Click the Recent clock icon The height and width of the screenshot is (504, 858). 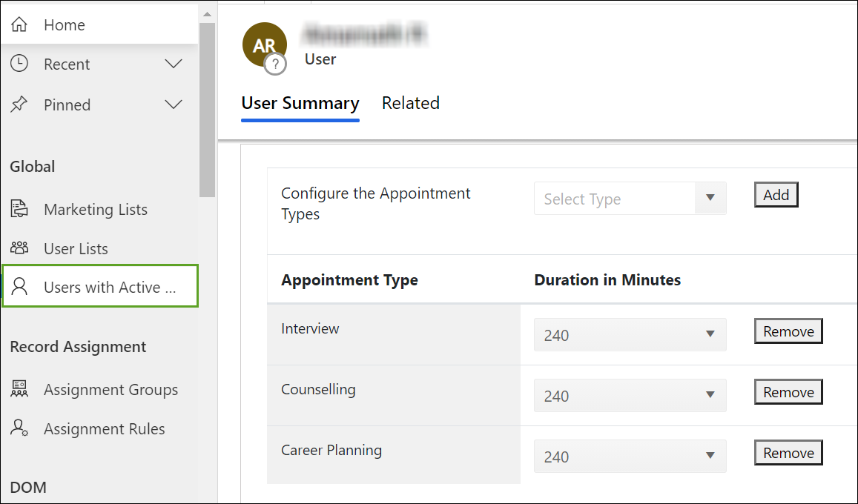click(x=19, y=64)
